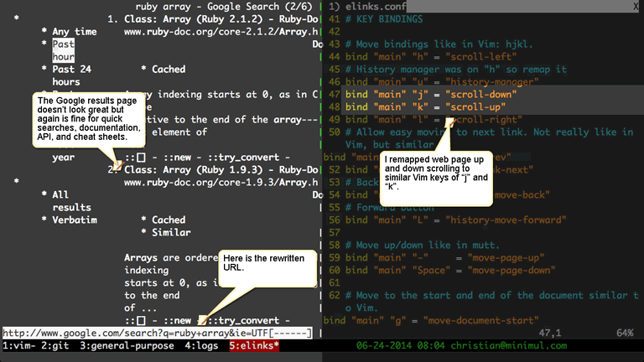The image size is (644, 362).
Task: Click the ruby-doc.org/core-1.9.3 URL text
Action: click(x=221, y=182)
